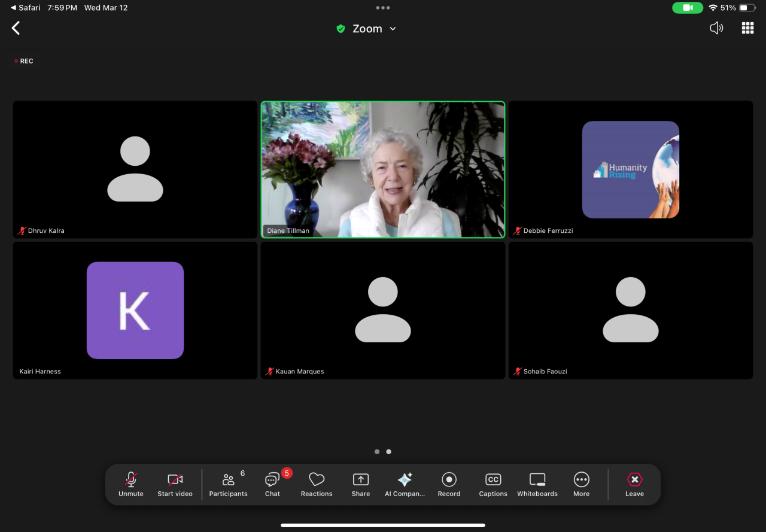Go back using the left chevron
Viewport: 766px width, 532px height.
click(16, 28)
